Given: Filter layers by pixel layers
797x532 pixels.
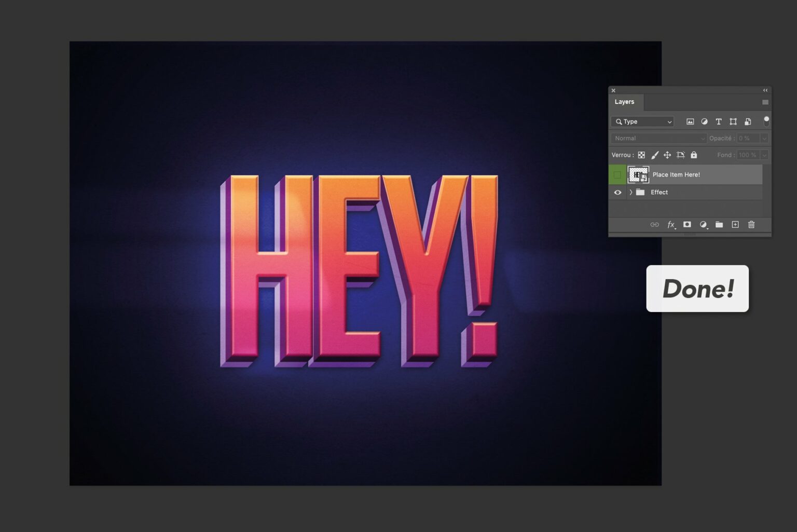Looking at the screenshot, I should pos(690,121).
